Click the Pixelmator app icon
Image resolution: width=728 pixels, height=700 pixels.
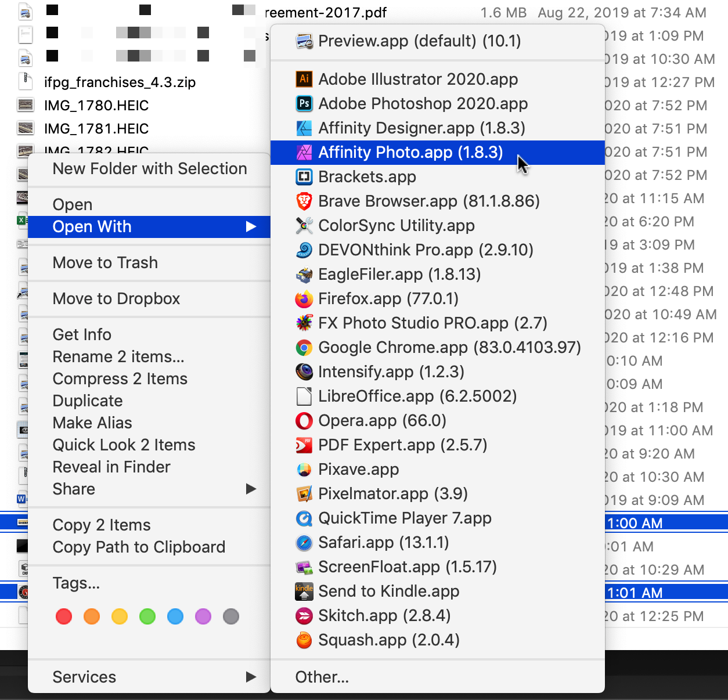pos(304,494)
